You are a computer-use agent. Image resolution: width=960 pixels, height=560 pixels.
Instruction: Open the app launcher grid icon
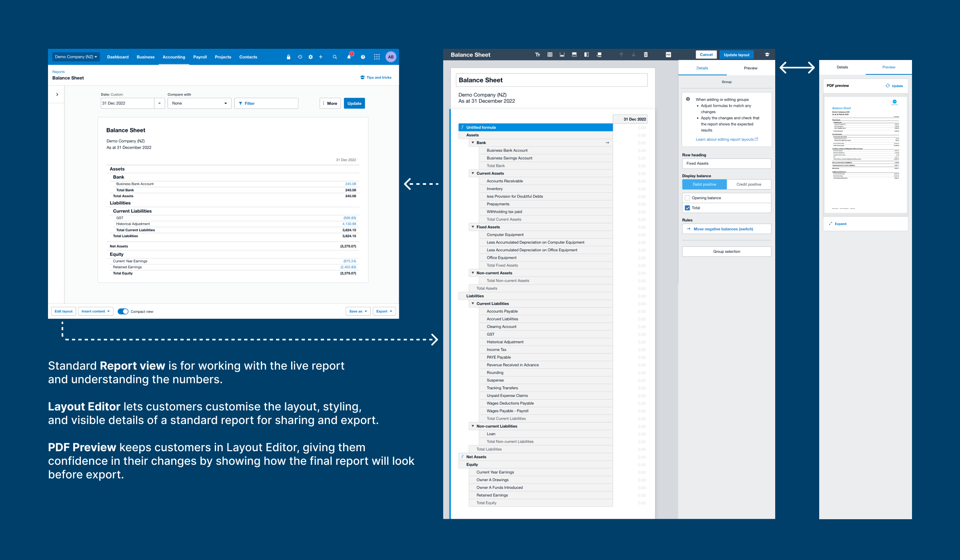coord(377,57)
